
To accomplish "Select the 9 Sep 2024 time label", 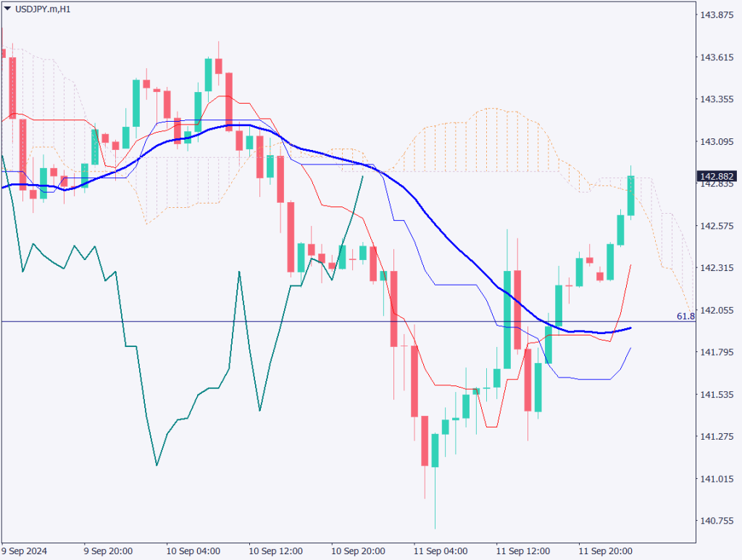I will click(26, 551).
